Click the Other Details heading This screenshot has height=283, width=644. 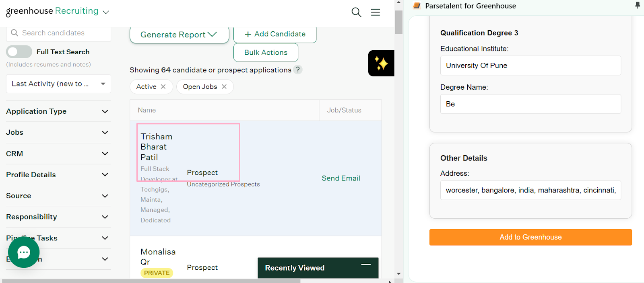point(464,158)
